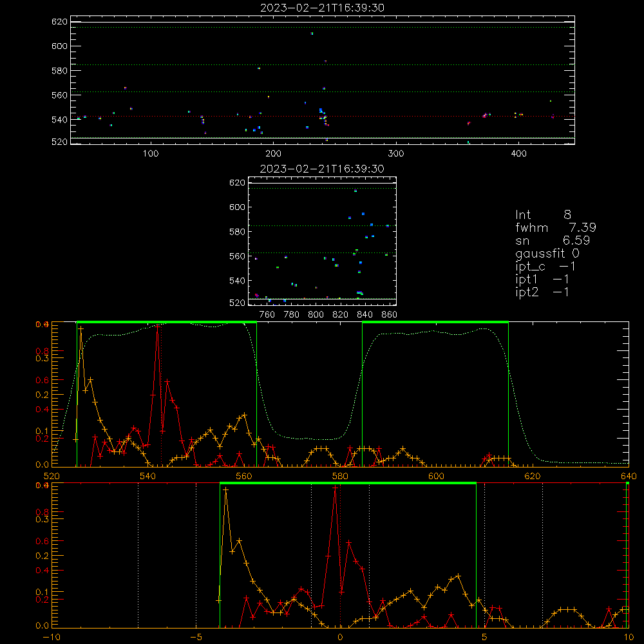Select the 'gaussfit 0' readout line

[x=547, y=253]
